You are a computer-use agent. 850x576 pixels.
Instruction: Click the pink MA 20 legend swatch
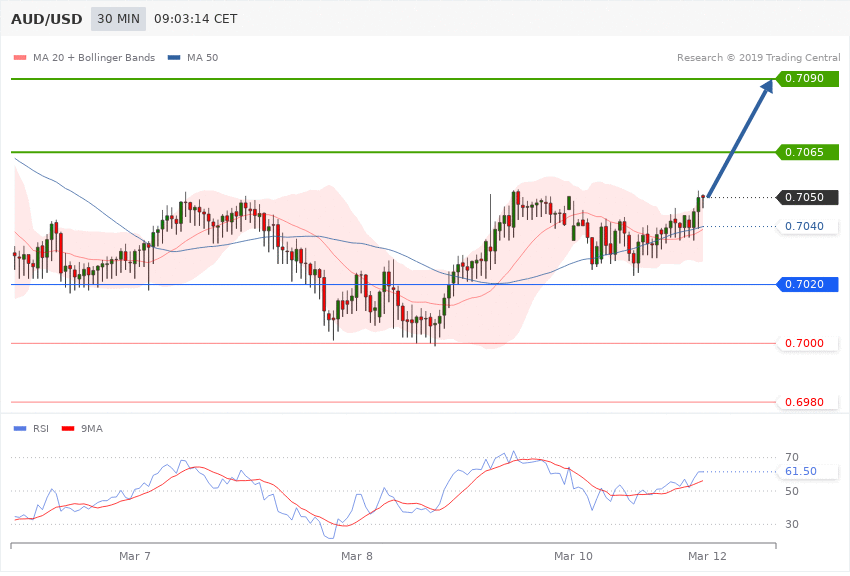point(20,57)
